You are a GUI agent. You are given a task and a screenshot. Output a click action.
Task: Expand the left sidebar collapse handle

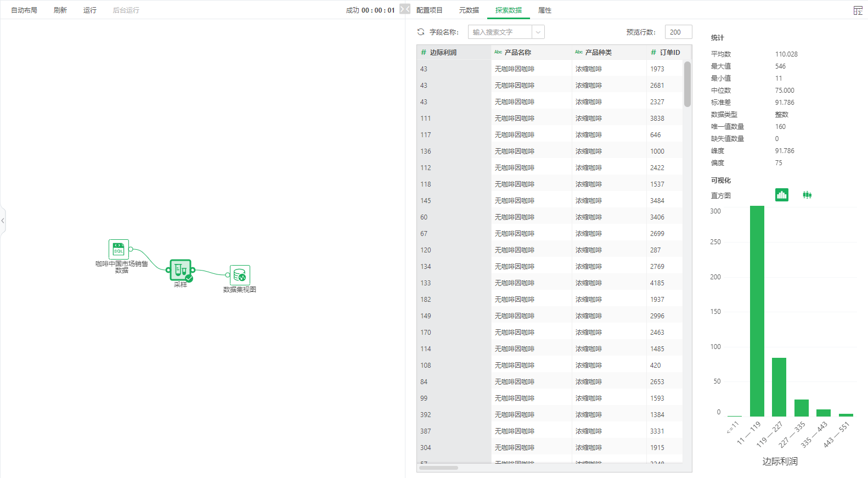[x=3, y=221]
